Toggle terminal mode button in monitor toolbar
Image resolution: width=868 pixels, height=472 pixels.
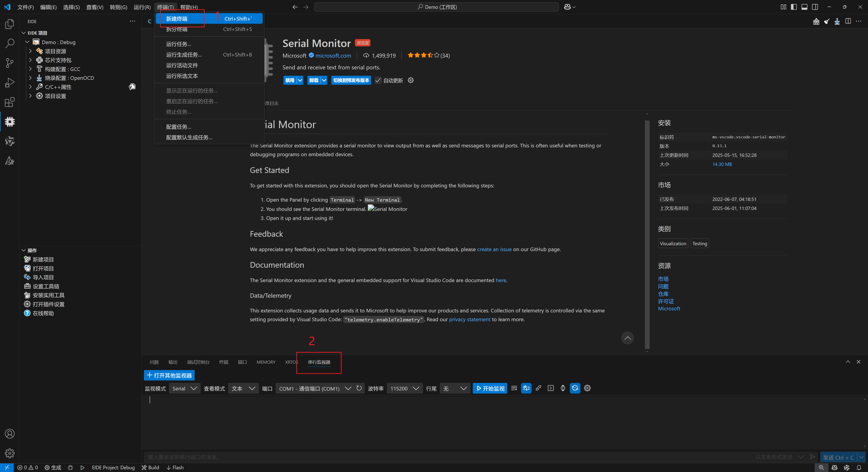point(551,388)
